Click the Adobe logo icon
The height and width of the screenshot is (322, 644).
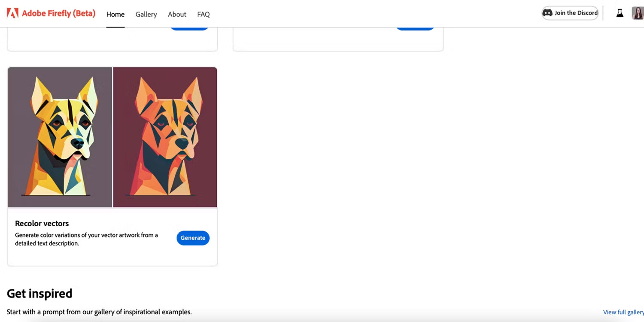(12, 13)
